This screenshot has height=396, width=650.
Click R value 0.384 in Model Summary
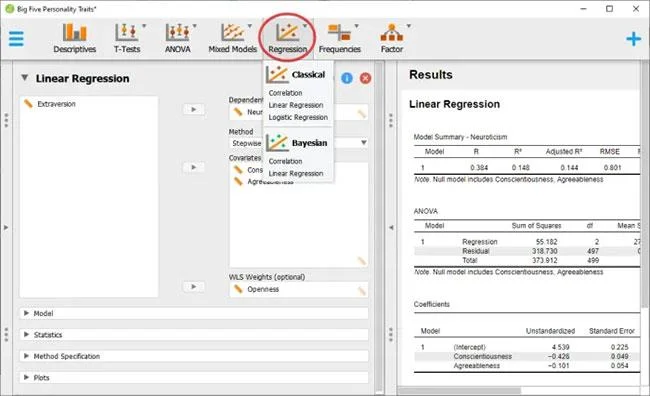click(479, 168)
